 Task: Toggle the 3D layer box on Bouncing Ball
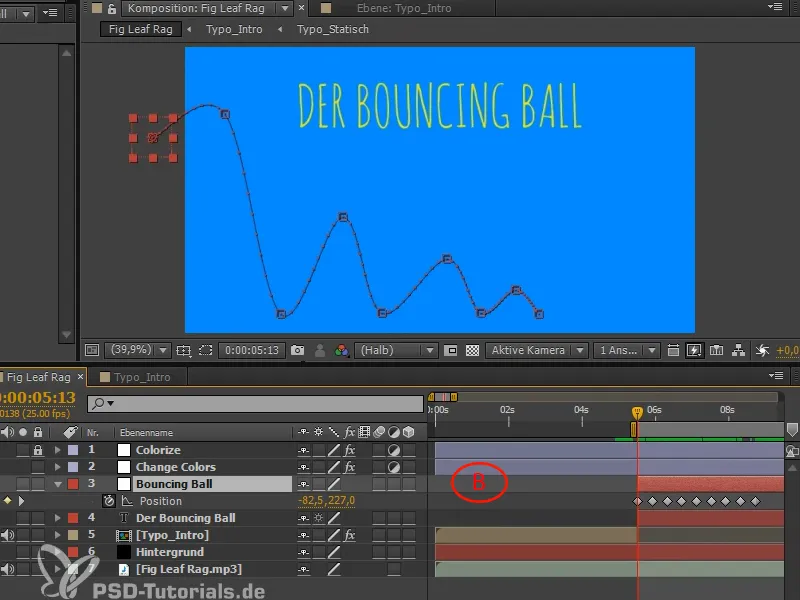(409, 484)
